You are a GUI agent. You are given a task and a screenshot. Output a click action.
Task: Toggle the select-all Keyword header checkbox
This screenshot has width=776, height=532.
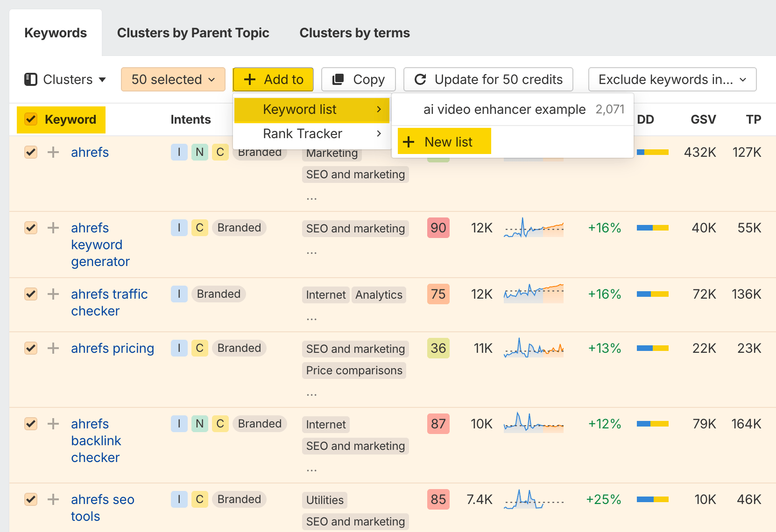(x=31, y=119)
